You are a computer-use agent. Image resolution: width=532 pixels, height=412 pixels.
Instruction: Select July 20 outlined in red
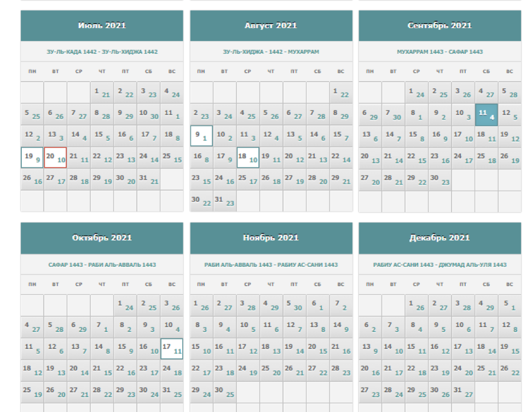55,158
